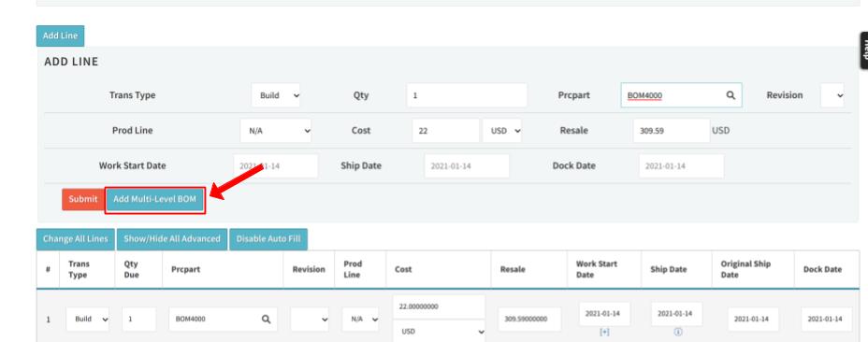868x342 pixels.
Task: Click Show/Hide All Advanced button
Action: pos(172,239)
